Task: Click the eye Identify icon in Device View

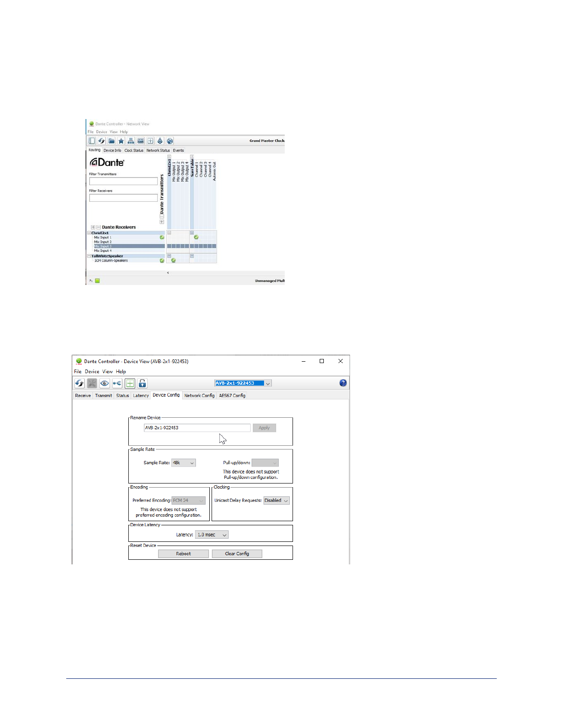Action: pyautogui.click(x=104, y=383)
